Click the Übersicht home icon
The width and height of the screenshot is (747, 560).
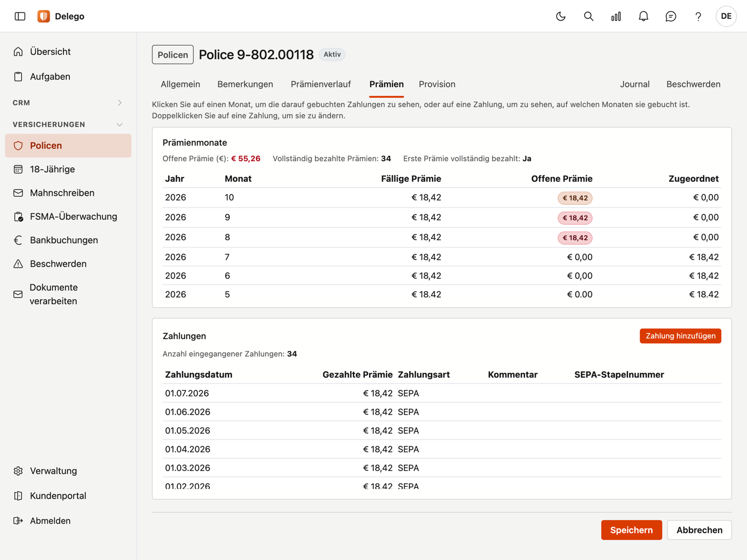click(x=18, y=52)
